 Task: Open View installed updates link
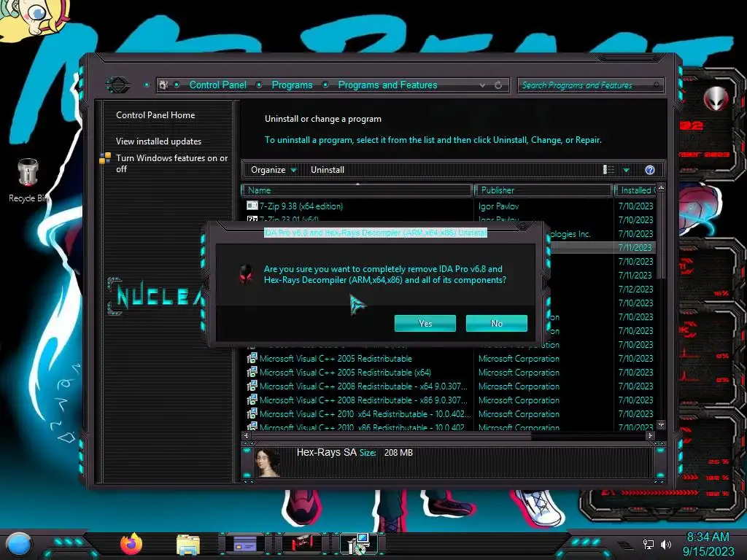click(158, 141)
